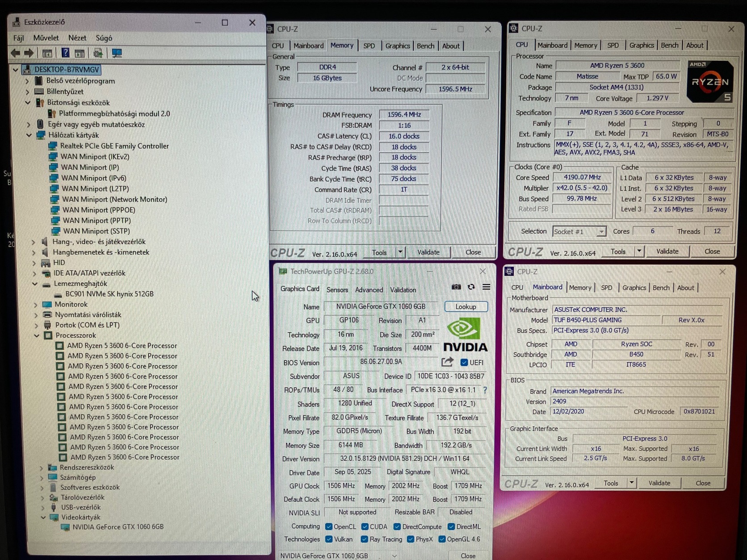Click the Portok (COM és LPT) icon
Viewport: 747px width, 560px height.
(x=47, y=325)
